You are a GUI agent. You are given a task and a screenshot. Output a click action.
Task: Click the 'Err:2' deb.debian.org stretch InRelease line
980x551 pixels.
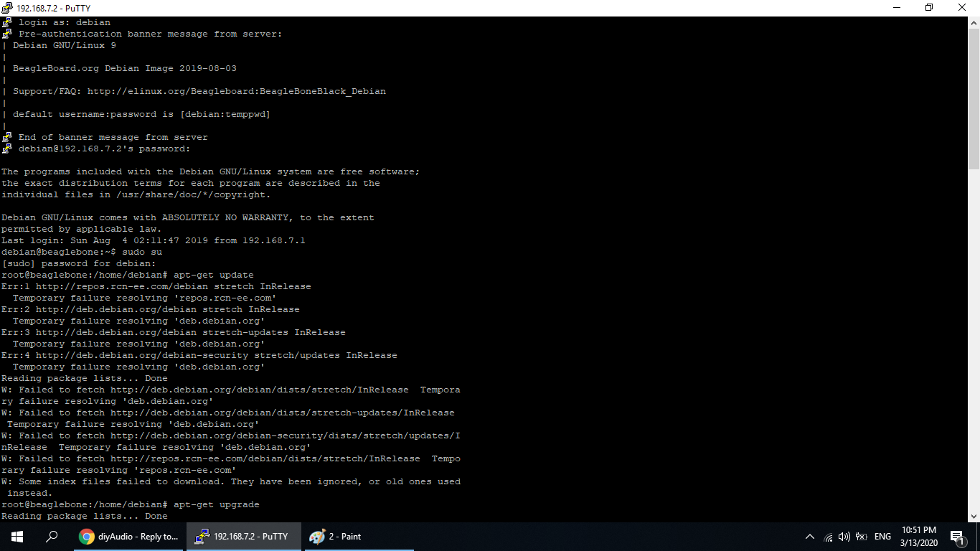click(x=151, y=309)
